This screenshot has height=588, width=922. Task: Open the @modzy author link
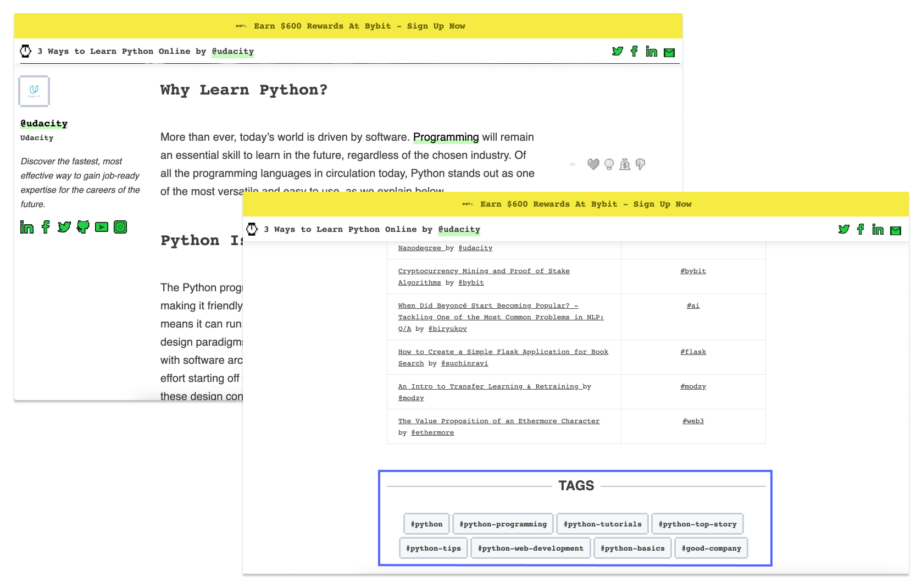411,398
